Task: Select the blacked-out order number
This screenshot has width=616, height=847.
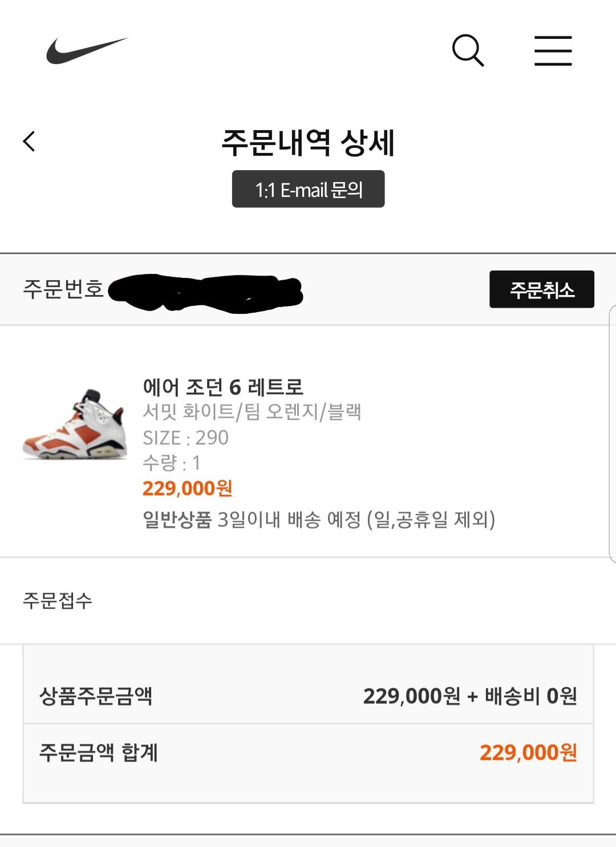Action: pos(205,293)
